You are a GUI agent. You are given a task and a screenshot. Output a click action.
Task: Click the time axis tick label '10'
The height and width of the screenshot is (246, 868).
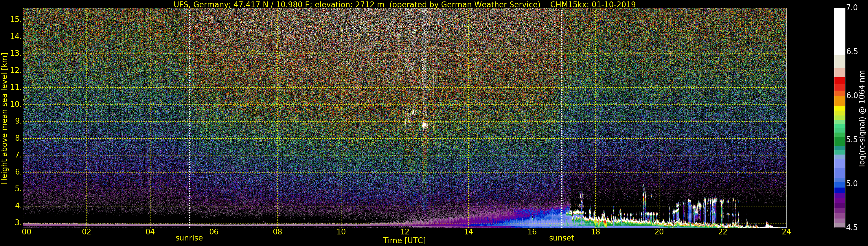pos(341,232)
